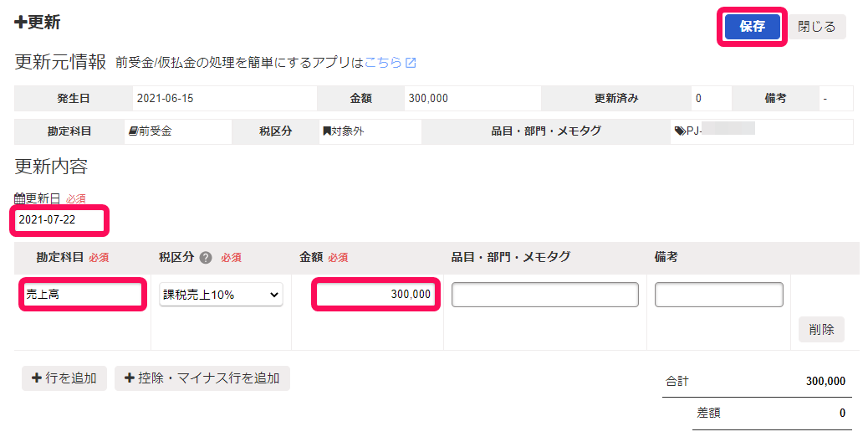Focus the 更新日 date field 2021-07-22
This screenshot has height=442, width=868.
tap(59, 220)
